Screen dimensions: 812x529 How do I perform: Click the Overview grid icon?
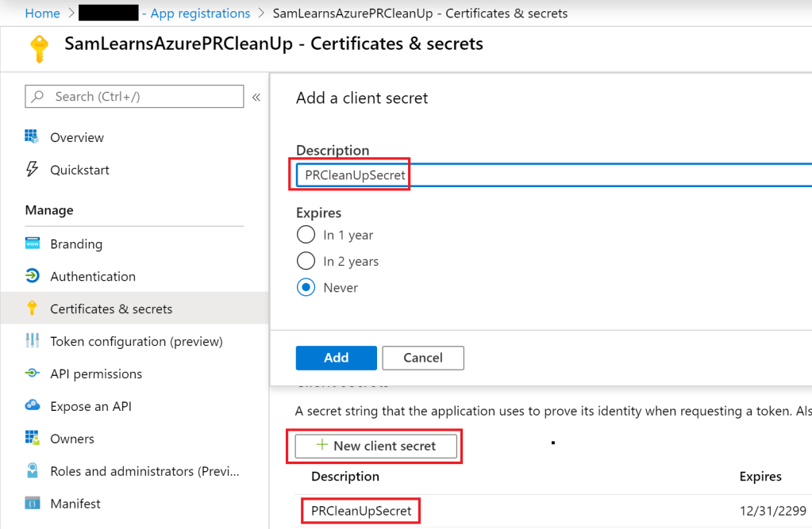coord(33,137)
